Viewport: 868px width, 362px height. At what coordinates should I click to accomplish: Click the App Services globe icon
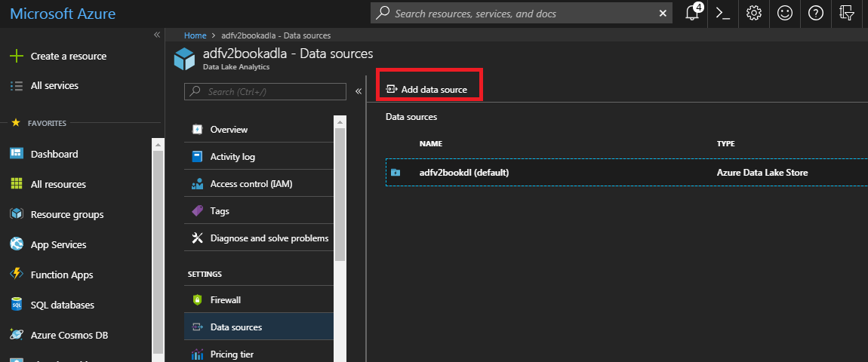(x=17, y=244)
